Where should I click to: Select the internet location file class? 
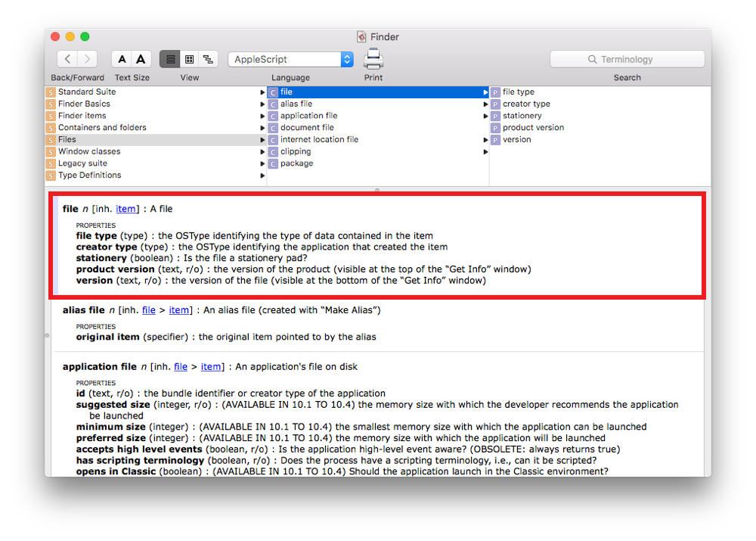click(x=378, y=139)
